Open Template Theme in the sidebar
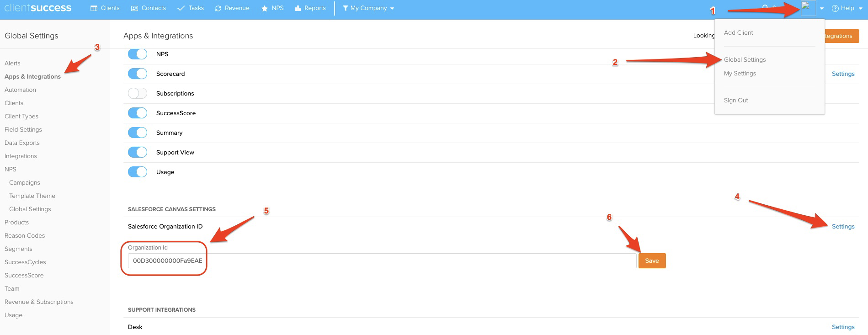Viewport: 868px width, 335px height. pyautogui.click(x=32, y=196)
